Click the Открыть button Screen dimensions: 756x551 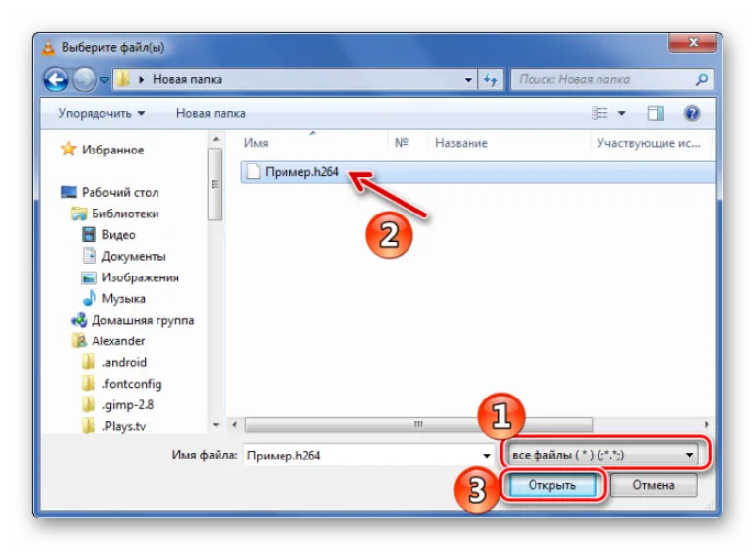coord(552,485)
